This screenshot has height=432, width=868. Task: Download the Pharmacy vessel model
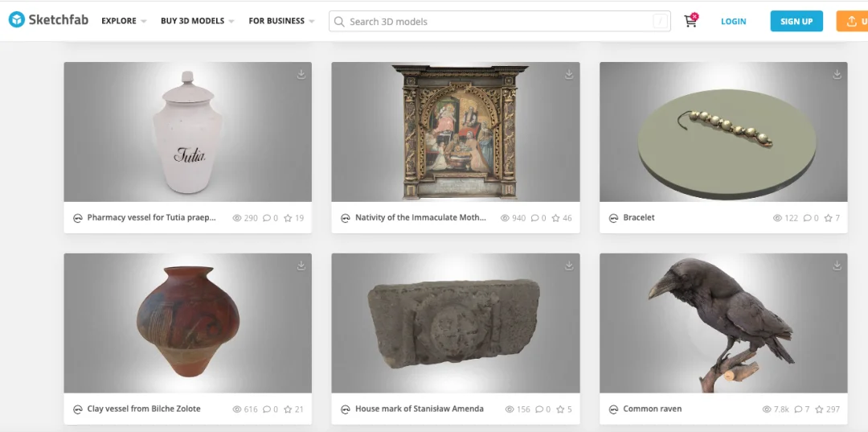(x=301, y=74)
